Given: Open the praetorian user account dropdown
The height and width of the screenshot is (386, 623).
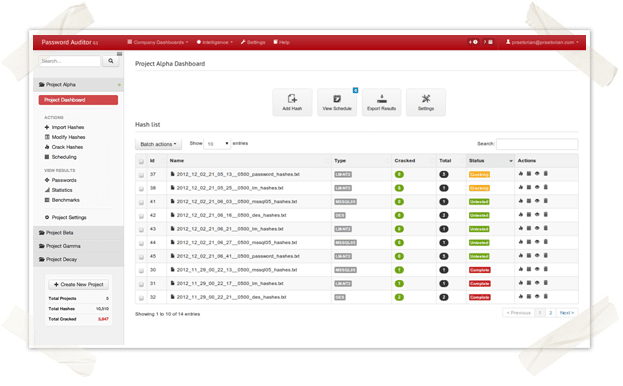Looking at the screenshot, I should click(x=542, y=42).
